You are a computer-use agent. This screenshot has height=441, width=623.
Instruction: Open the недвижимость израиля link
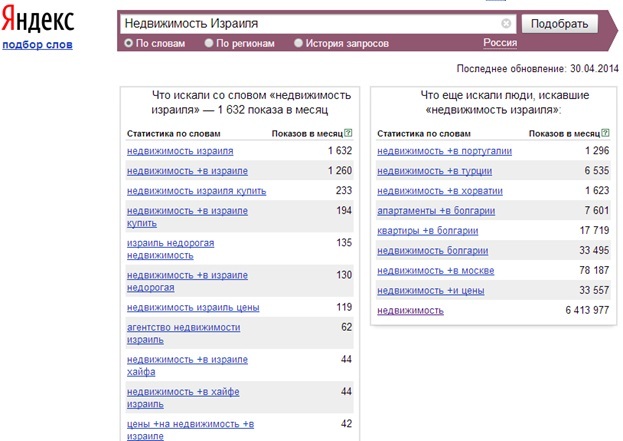point(180,151)
